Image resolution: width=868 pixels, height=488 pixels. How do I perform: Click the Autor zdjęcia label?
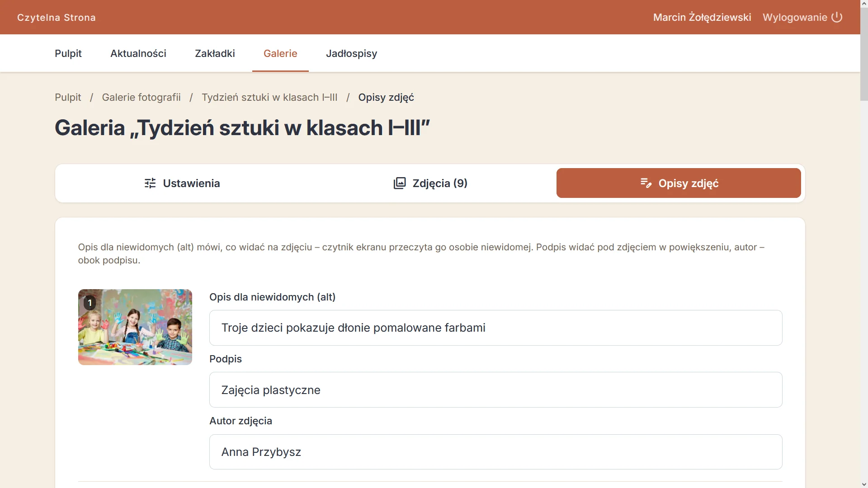241,421
